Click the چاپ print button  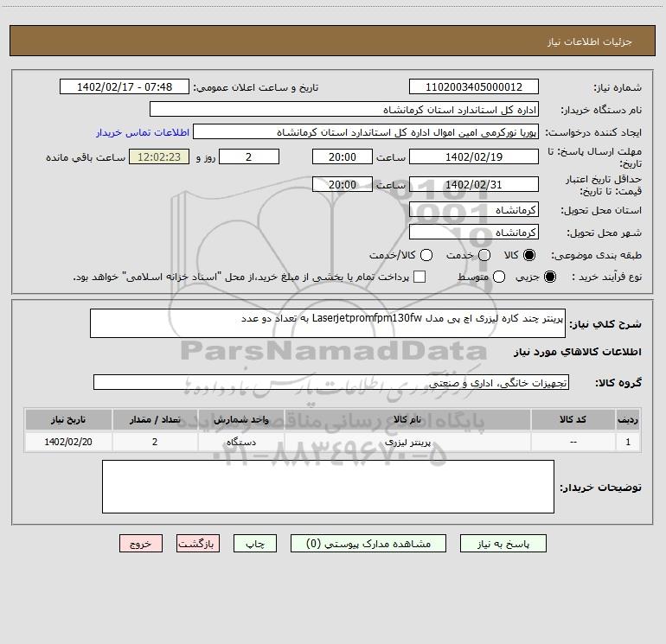(255, 544)
